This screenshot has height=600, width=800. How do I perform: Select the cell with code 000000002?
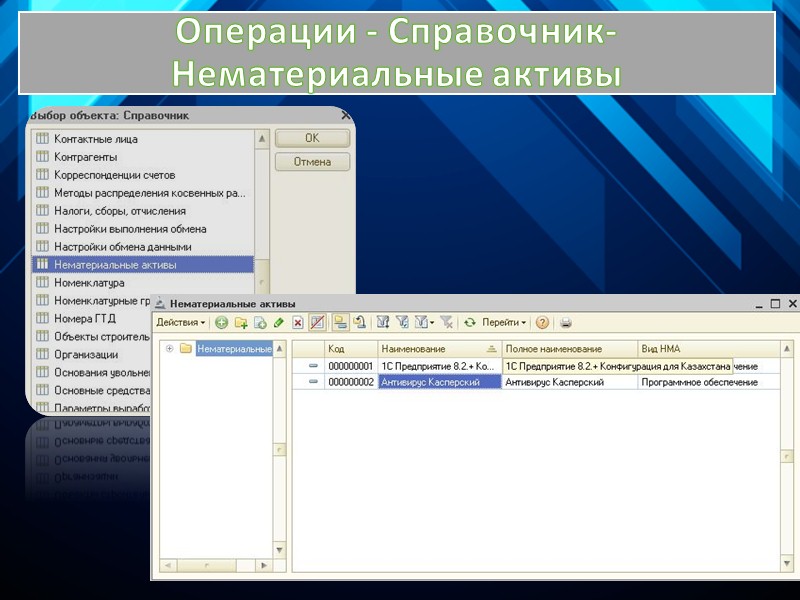(x=351, y=382)
